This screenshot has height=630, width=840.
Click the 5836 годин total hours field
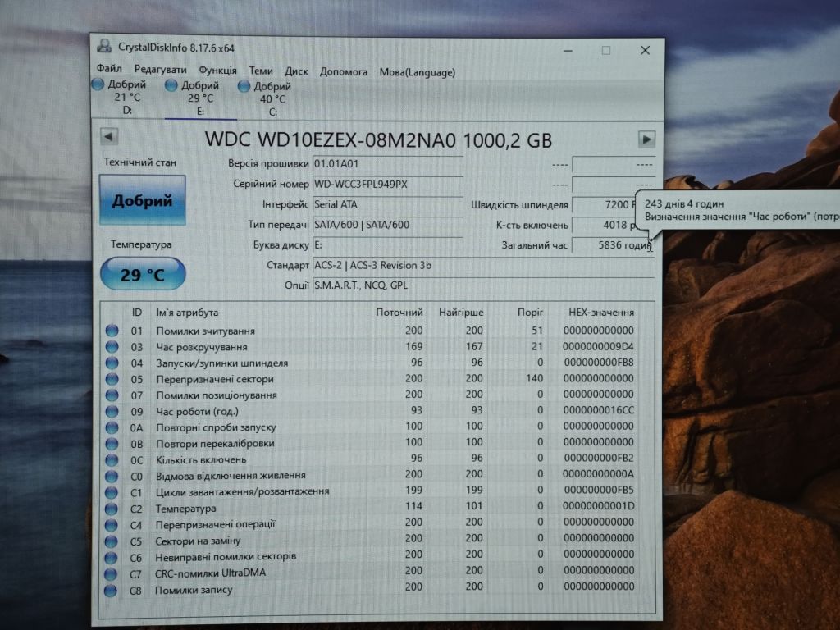click(613, 245)
